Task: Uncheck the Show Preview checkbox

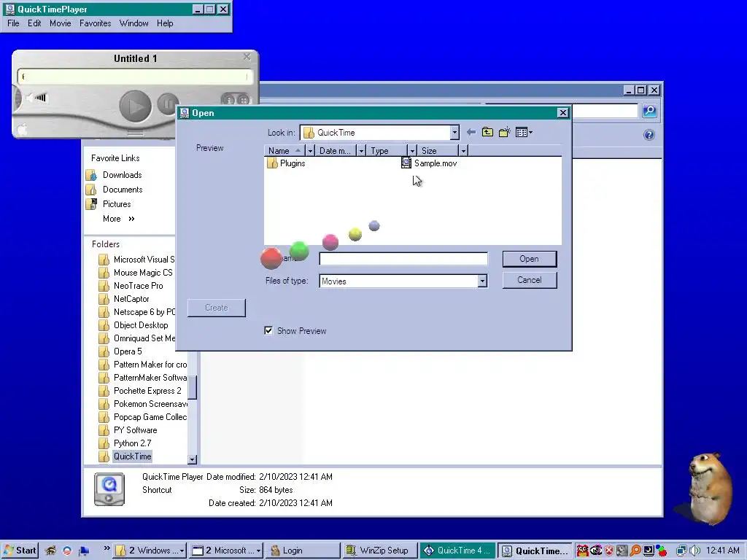Action: click(268, 330)
